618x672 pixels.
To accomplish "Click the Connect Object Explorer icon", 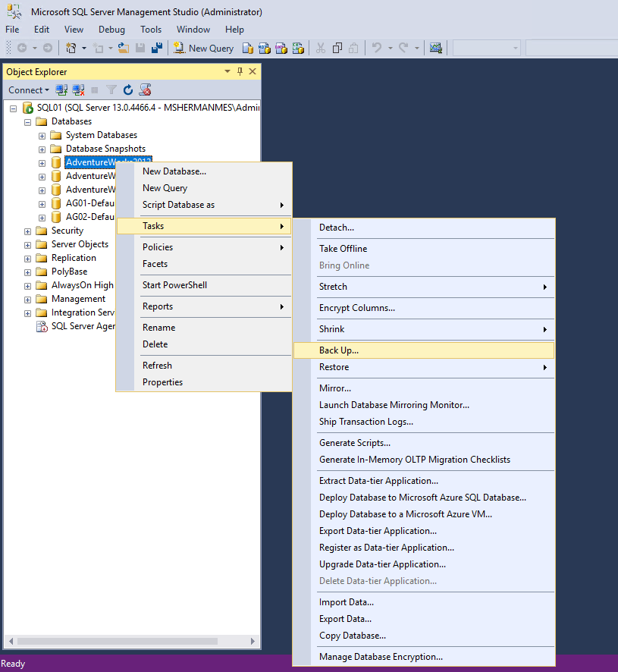I will 60,89.
